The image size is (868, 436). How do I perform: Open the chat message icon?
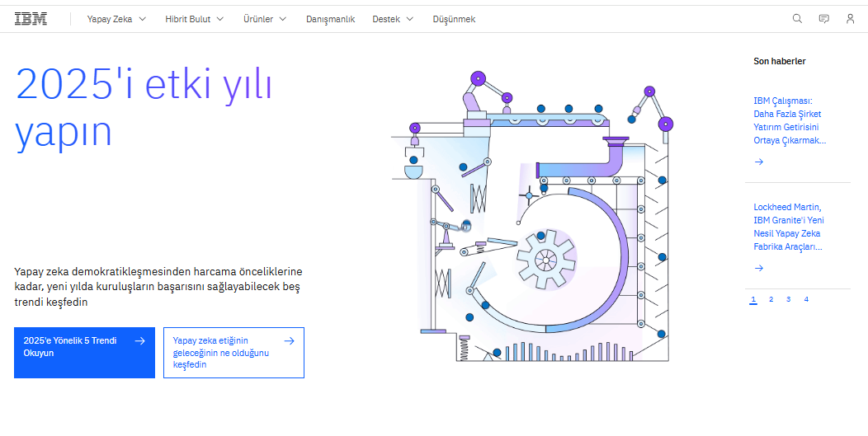coord(823,19)
